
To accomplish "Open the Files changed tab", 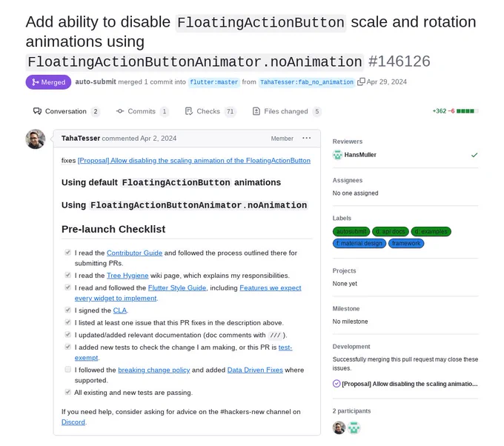I will click(x=286, y=111).
